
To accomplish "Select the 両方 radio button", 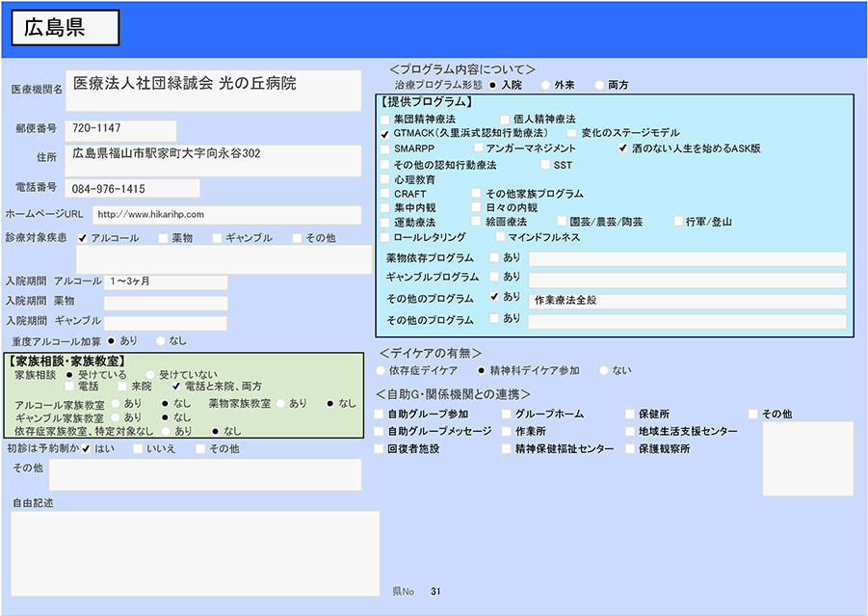I will pos(599,85).
